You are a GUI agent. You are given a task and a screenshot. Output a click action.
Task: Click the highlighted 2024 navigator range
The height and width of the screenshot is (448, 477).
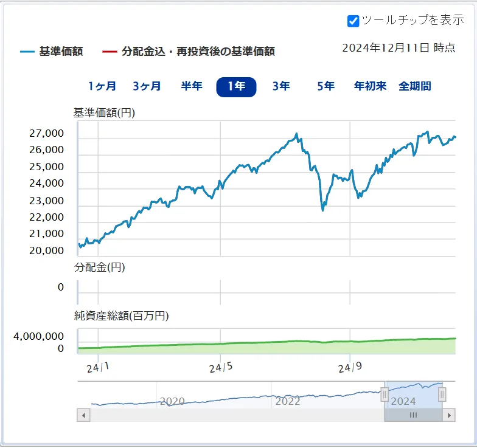point(413,395)
